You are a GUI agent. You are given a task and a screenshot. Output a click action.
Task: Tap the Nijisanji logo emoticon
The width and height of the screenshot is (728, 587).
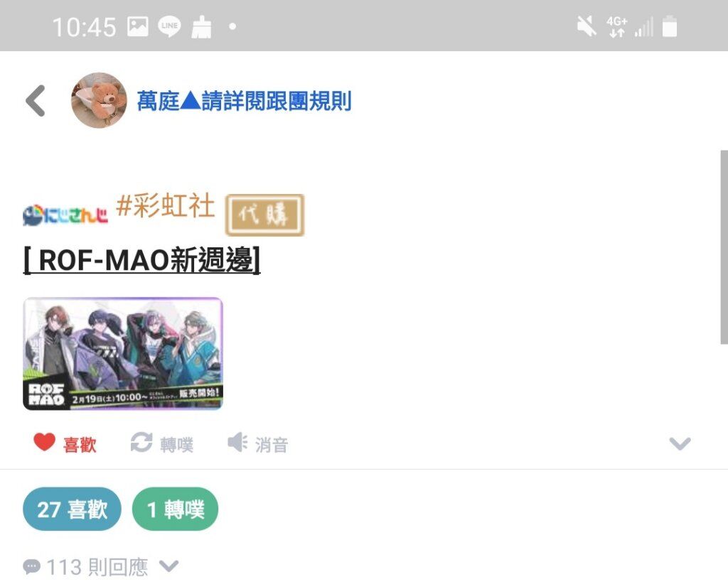tap(65, 215)
